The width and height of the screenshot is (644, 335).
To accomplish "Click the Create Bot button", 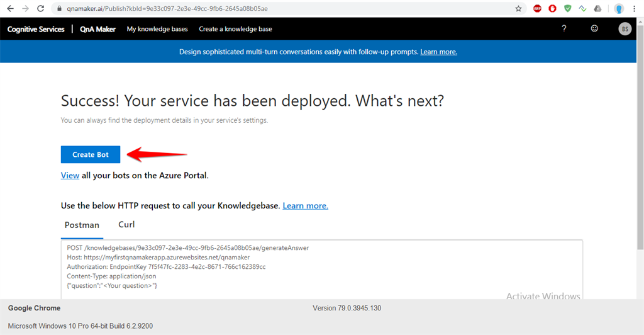I will (x=91, y=154).
